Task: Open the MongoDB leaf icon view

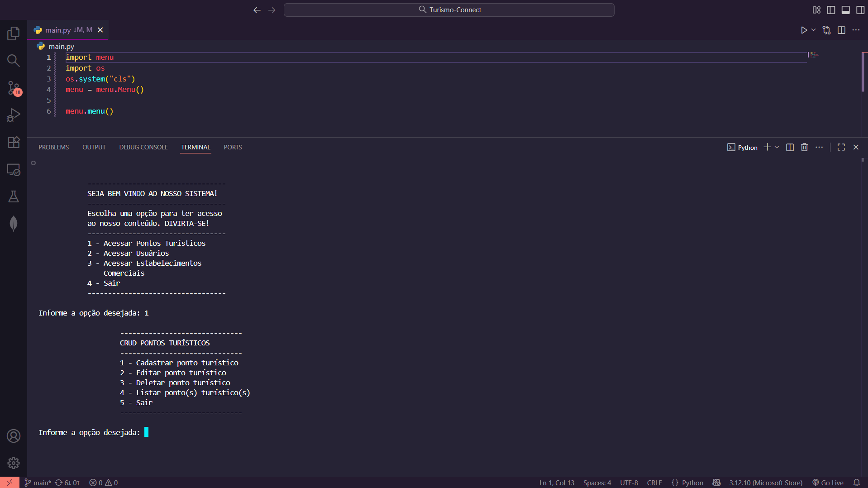Action: pyautogui.click(x=14, y=224)
